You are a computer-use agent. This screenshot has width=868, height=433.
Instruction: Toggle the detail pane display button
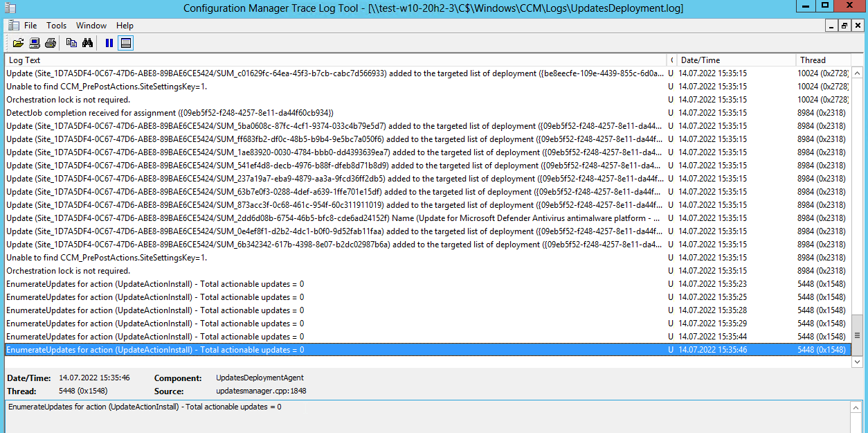[125, 42]
